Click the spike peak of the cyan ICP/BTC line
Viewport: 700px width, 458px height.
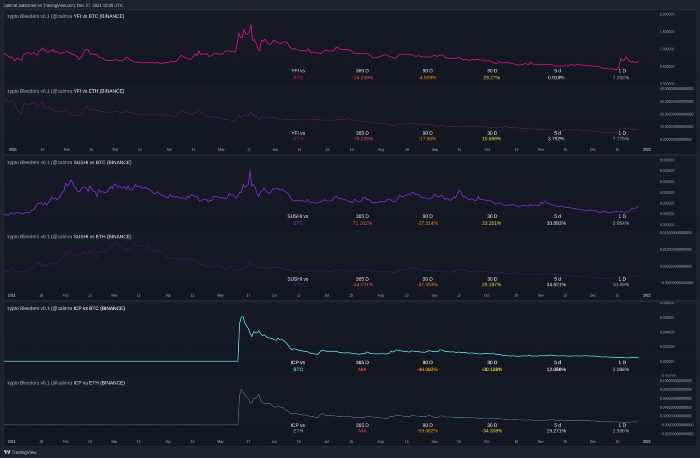point(242,318)
